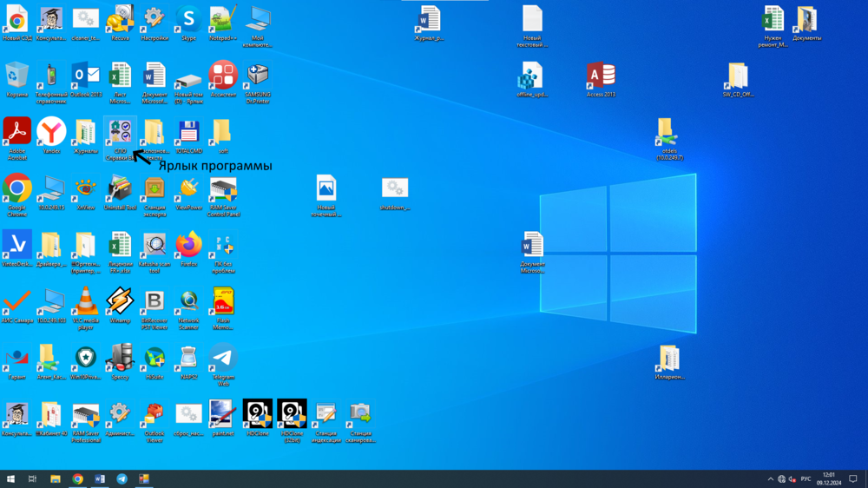This screenshot has height=488, width=868.
Task: Open the RAM Saver Professional shortcut
Action: [x=86, y=425]
